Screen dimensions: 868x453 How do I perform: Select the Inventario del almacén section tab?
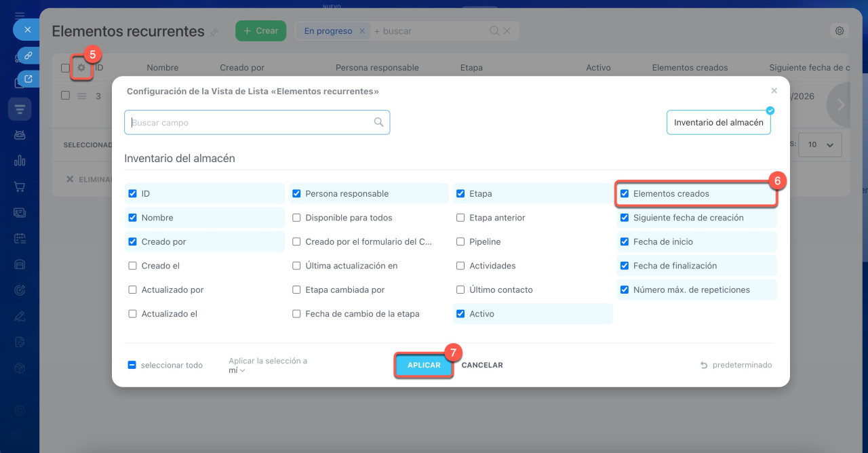[x=718, y=123]
